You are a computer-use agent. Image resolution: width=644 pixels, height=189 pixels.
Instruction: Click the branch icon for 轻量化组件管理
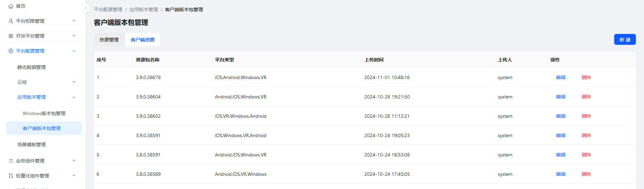[x=11, y=176]
